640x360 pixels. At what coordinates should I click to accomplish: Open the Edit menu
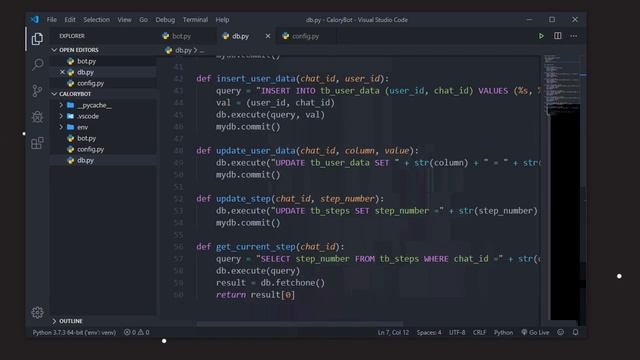[x=70, y=20]
